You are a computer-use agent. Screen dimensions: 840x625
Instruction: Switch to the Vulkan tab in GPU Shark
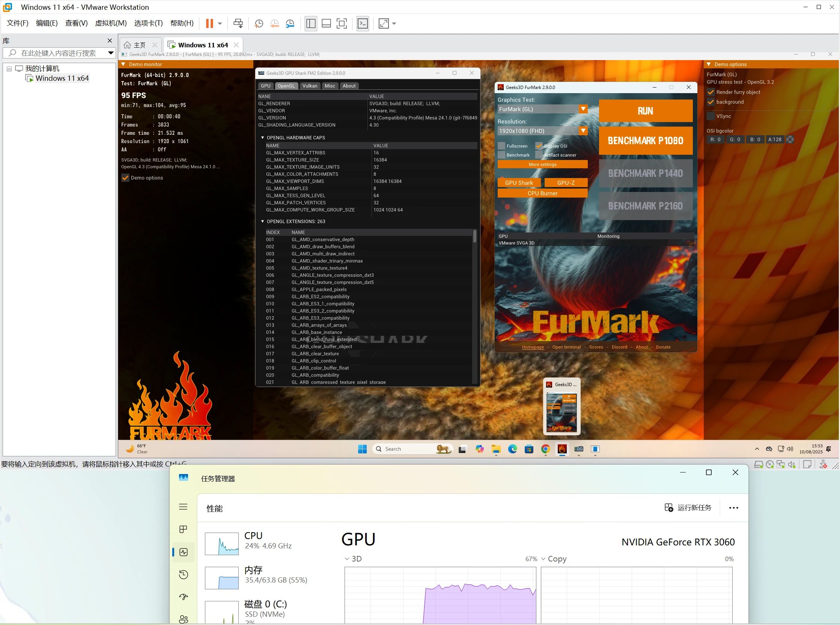tap(310, 86)
